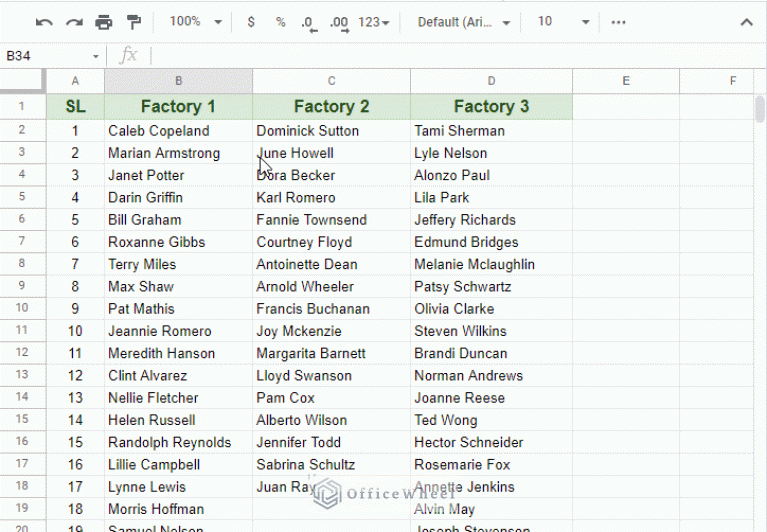This screenshot has width=767, height=532.
Task: Select the cell 'Morris Hoffman'
Action: pyautogui.click(x=179, y=509)
